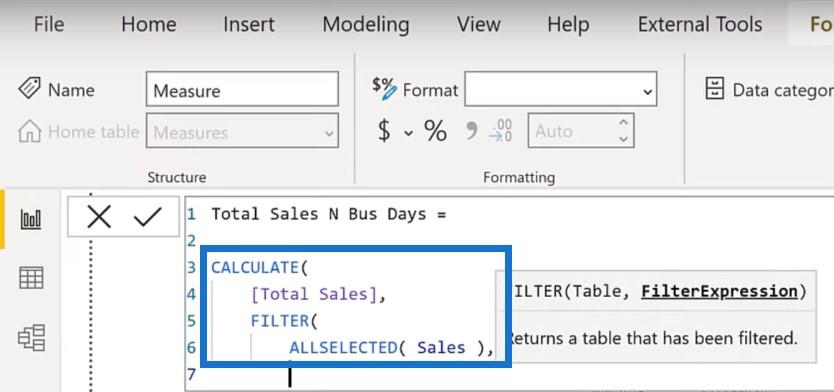Open the File menu
This screenshot has width=834, height=392.
(49, 24)
